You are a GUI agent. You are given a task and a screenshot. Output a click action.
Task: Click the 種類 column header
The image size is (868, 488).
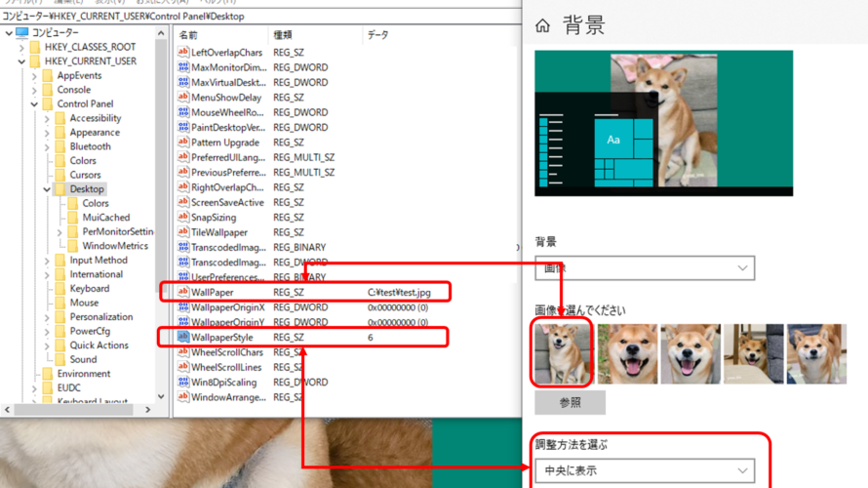282,35
